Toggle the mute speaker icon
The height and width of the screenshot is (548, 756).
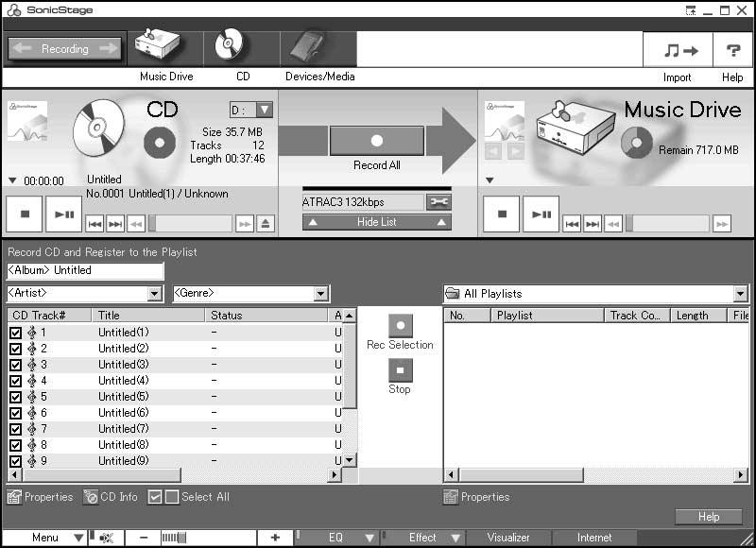pos(106,538)
